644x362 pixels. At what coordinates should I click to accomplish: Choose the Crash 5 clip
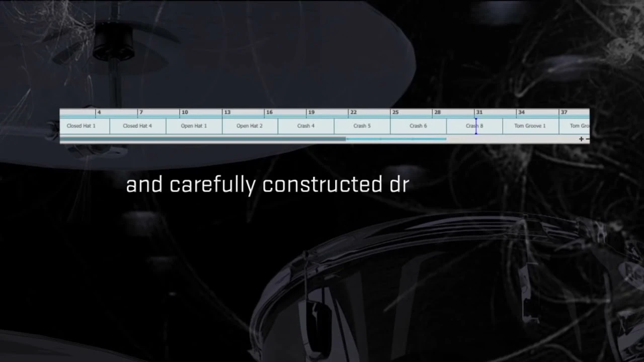362,126
